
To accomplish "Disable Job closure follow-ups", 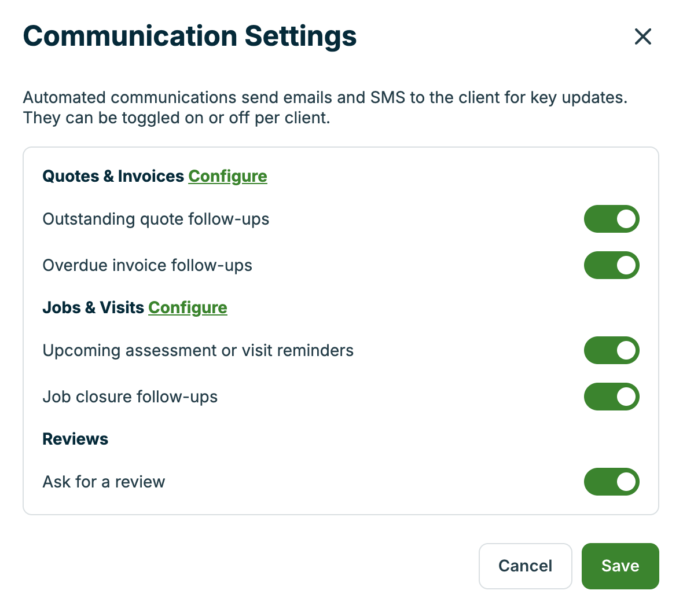I will (x=612, y=397).
